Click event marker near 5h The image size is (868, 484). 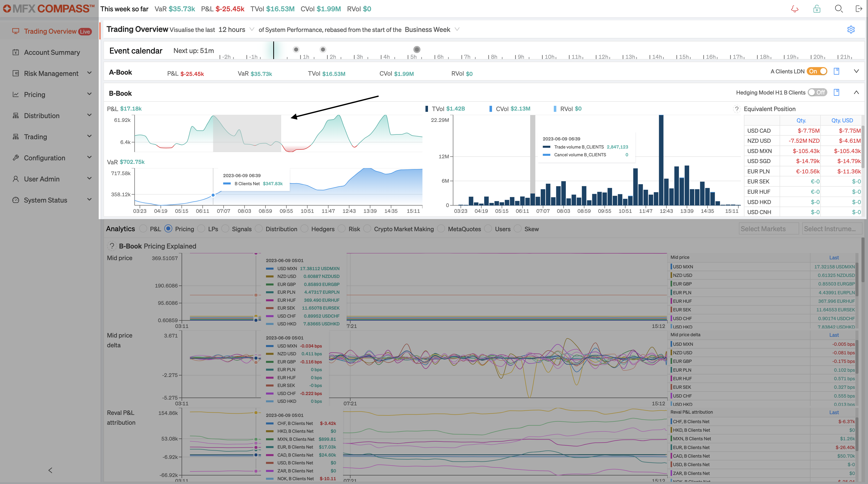(x=417, y=50)
